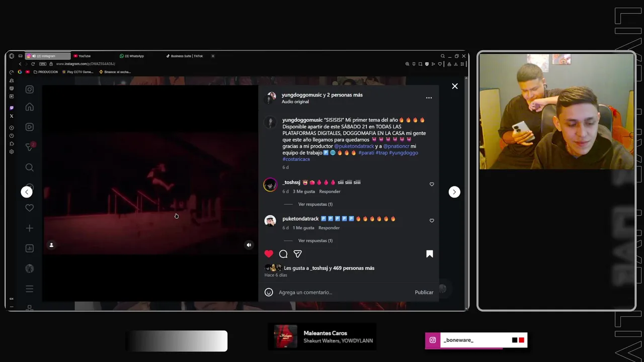Open the YouTube bookmark icon in the bookmarks bar
644x362 pixels.
28,72
